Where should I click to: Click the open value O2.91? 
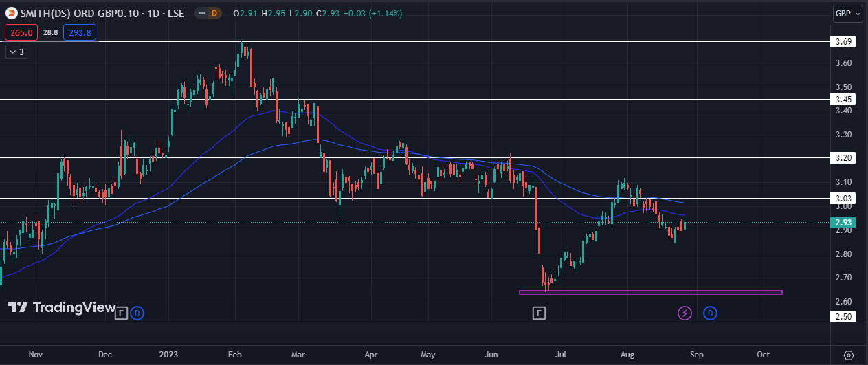(246, 14)
